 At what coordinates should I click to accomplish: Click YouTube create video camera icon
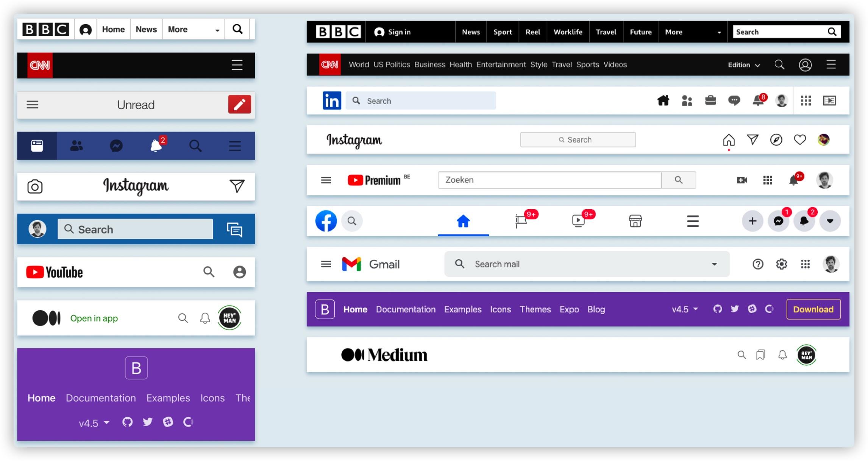742,180
